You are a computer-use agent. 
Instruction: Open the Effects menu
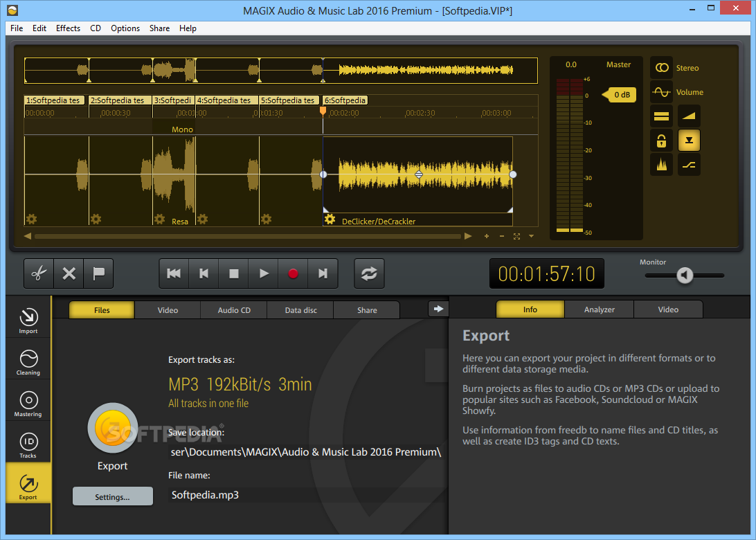coord(68,28)
